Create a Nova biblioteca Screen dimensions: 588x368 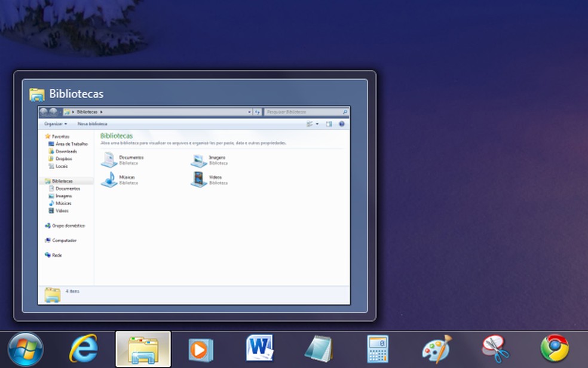click(93, 124)
